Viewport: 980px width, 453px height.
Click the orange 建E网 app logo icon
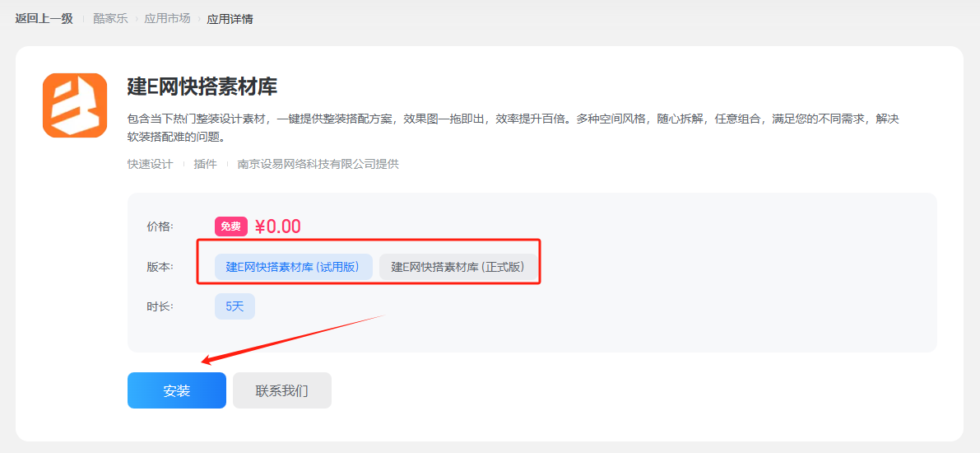point(75,105)
